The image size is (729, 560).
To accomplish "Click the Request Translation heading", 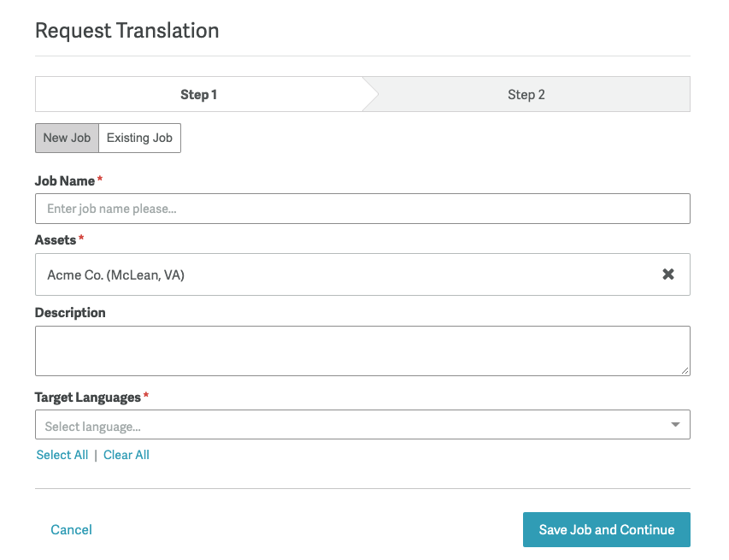I will coord(126,31).
